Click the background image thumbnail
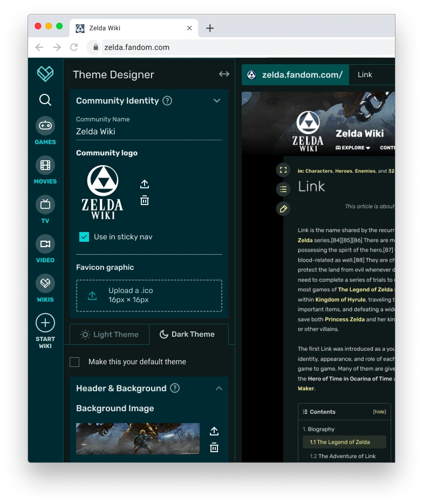 [x=138, y=438]
